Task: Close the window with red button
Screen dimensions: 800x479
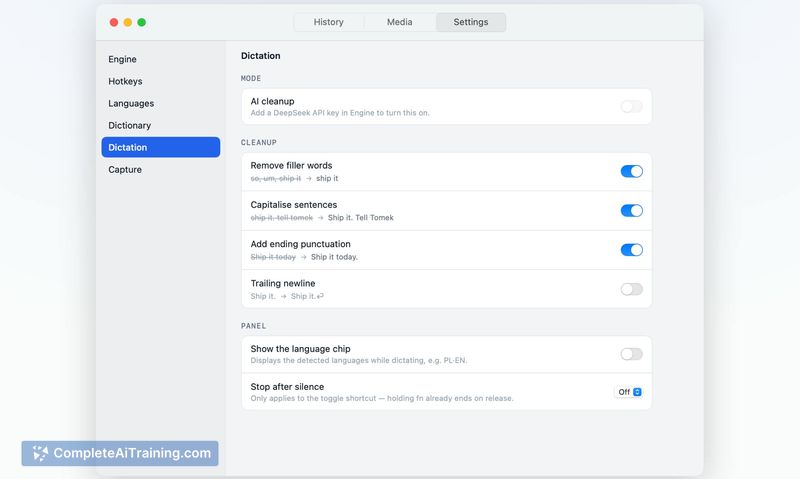Action: pyautogui.click(x=114, y=22)
